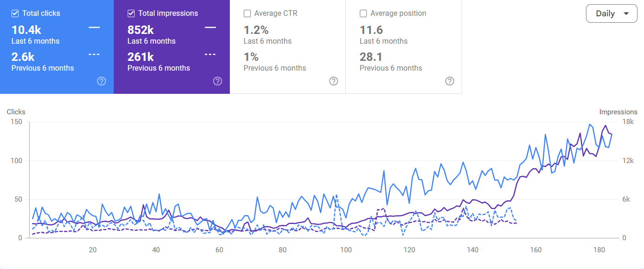Click help icon on Average CTR card
Screen dimensions: 644x269
(x=333, y=81)
